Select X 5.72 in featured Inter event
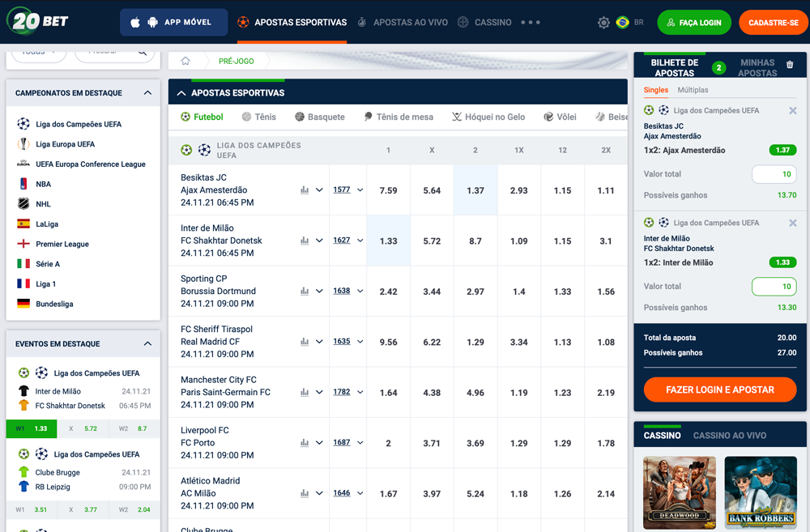 83,428
